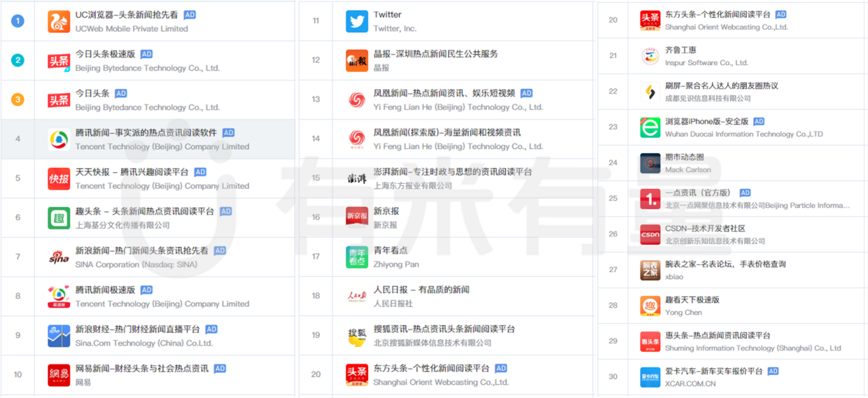868x398 pixels.
Task: Click the 浏览器iPhone版 green e icon
Action: [x=650, y=128]
